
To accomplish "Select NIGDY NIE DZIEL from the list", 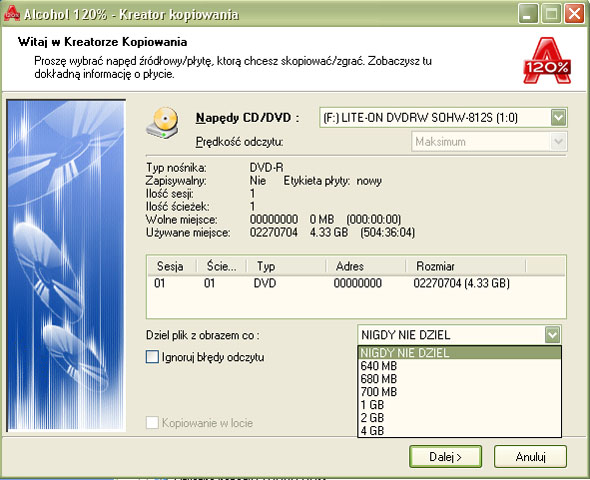I will click(x=459, y=352).
